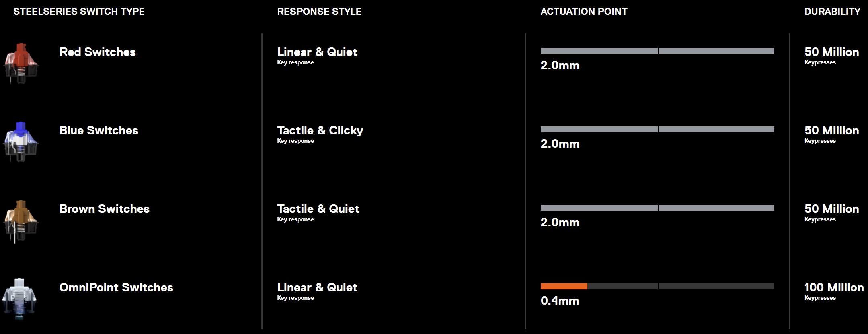Screen dimensions: 868x334
Task: Select the Brown Switches label
Action: coord(105,209)
